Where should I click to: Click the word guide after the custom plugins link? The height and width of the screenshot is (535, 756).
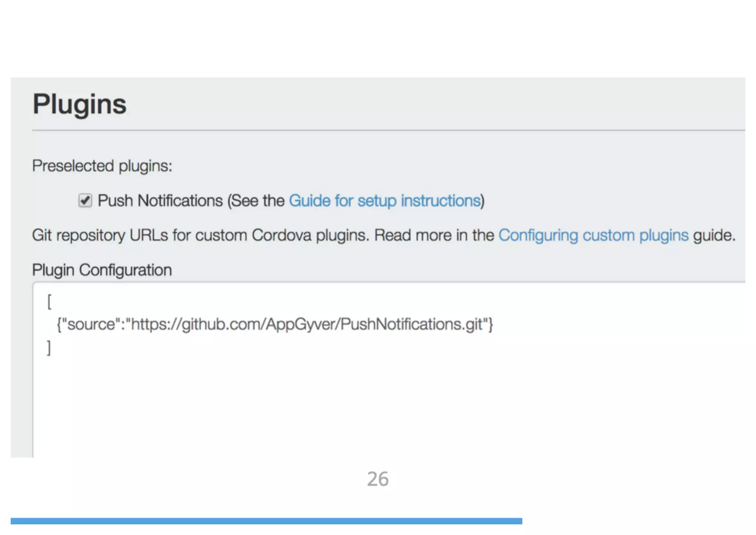pos(714,235)
